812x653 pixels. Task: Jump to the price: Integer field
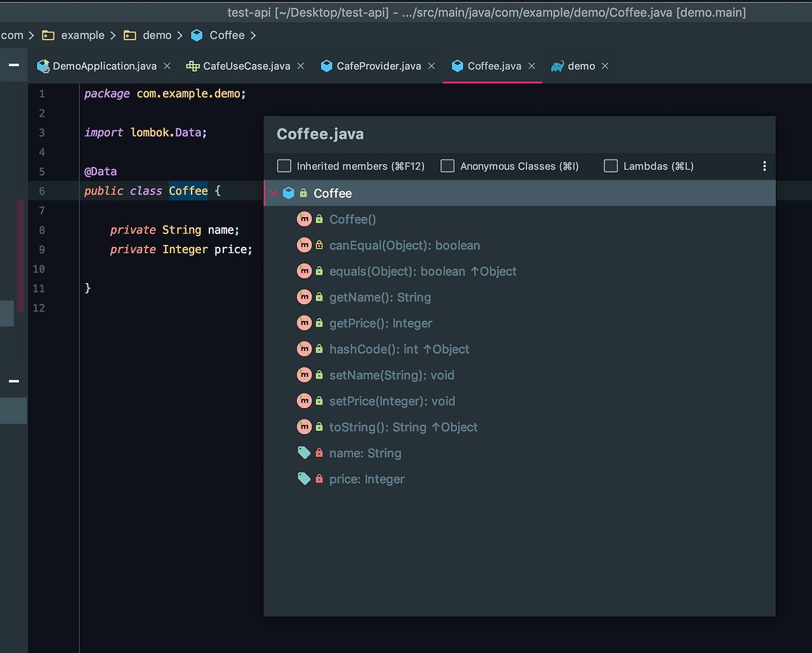tap(367, 480)
